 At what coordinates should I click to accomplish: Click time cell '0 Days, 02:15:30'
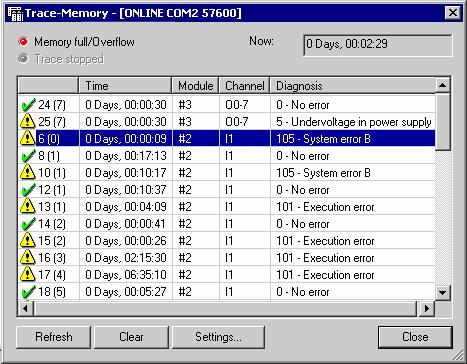point(126,258)
